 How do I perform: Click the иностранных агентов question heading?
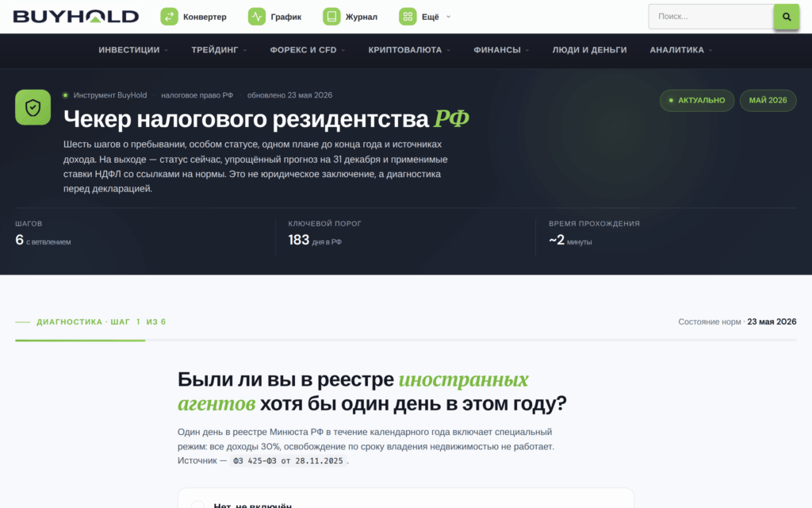coord(373,391)
